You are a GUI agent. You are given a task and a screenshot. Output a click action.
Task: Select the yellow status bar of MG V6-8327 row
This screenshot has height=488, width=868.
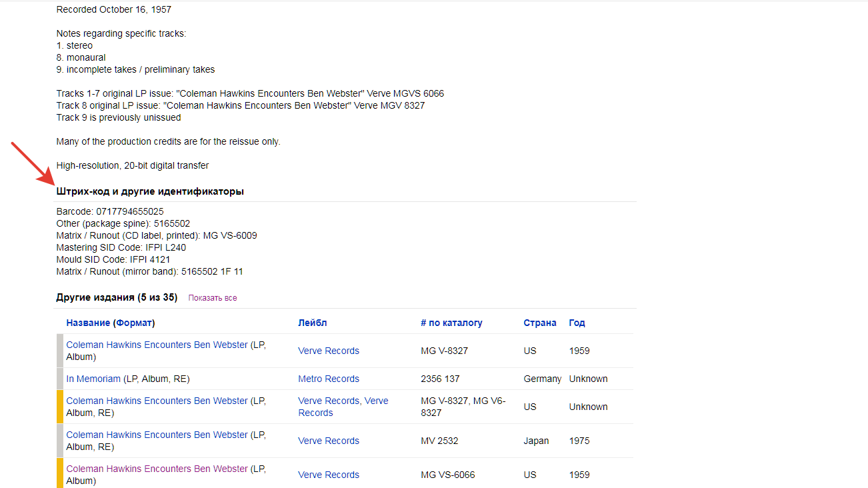click(60, 407)
